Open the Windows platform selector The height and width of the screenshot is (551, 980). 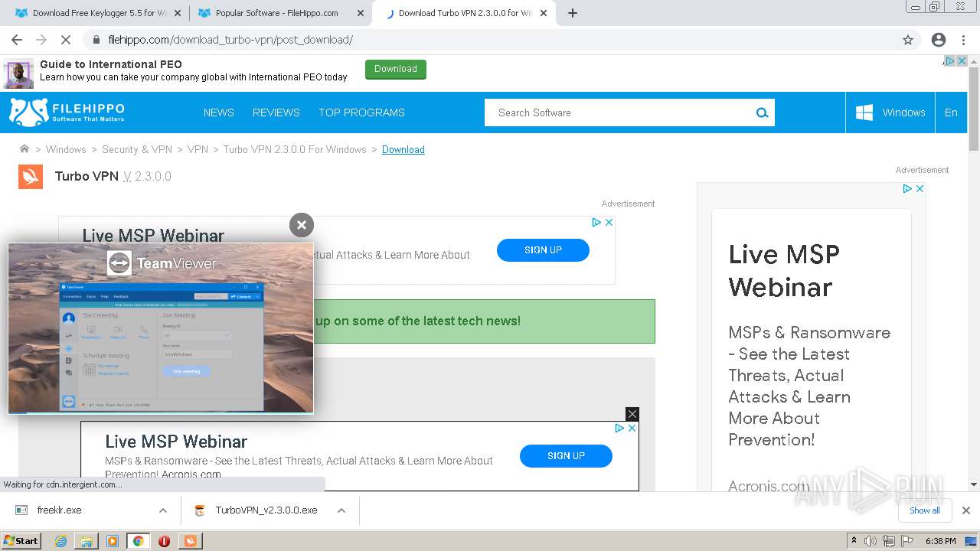click(x=890, y=112)
